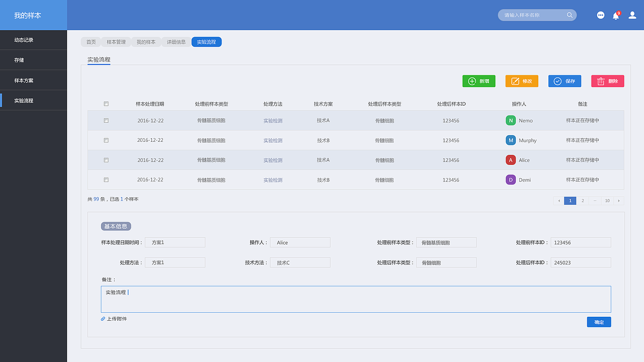Open the user profile icon
The width and height of the screenshot is (644, 362).
click(632, 15)
